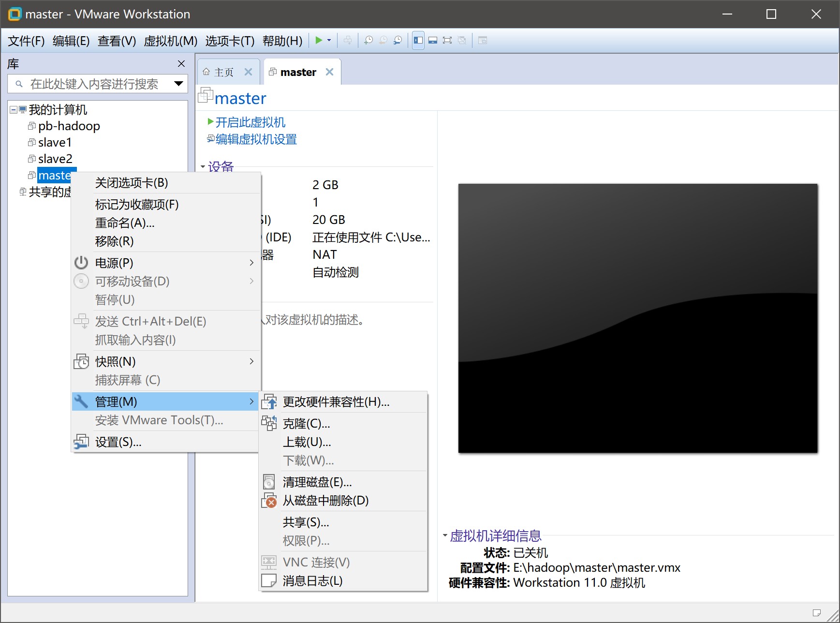Screen dimensions: 840x623
Task: Collapse the 虚拟机详细信息 section
Action: coord(445,535)
